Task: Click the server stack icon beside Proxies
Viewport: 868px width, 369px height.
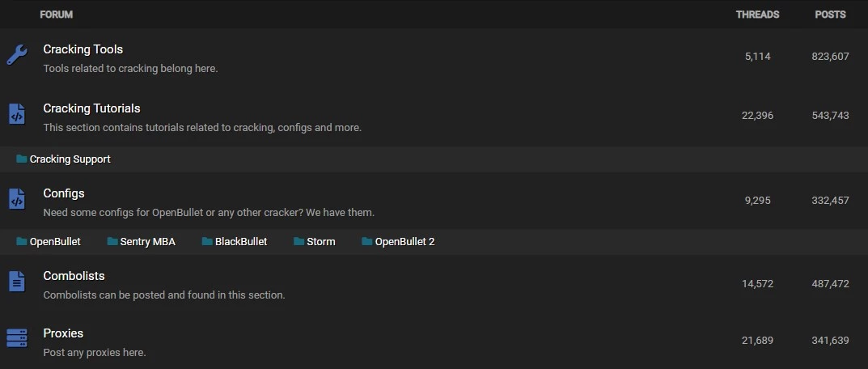Action: [16, 339]
